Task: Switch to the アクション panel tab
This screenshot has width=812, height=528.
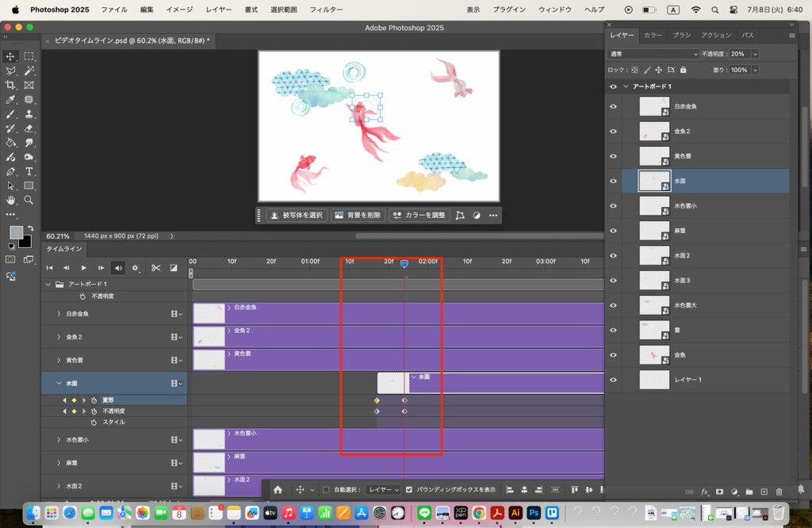Action: [716, 35]
